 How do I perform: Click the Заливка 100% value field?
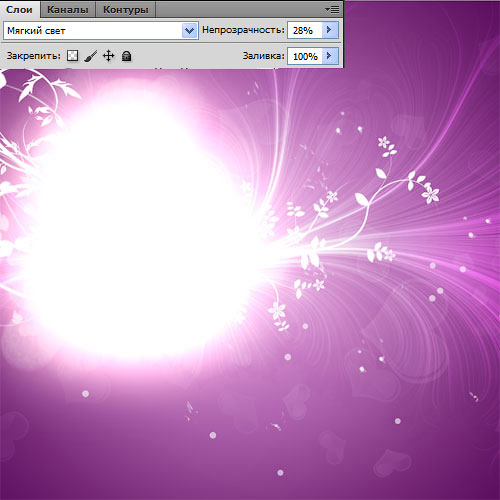pos(305,56)
